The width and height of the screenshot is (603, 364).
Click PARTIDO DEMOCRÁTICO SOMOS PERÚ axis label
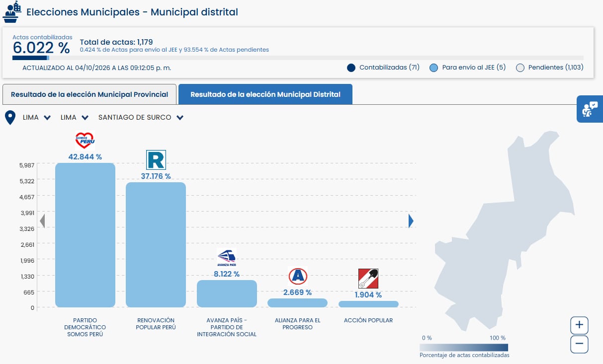pos(85,327)
